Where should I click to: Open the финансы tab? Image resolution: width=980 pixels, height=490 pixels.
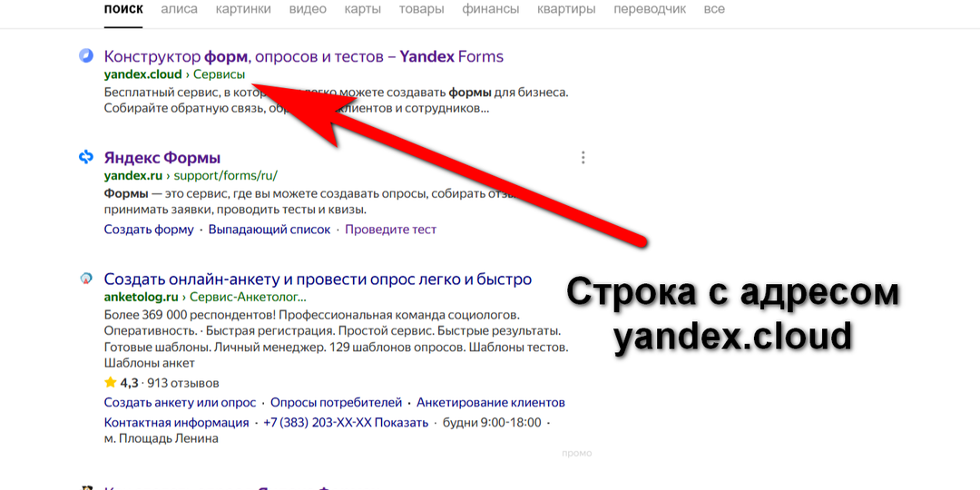point(491,9)
